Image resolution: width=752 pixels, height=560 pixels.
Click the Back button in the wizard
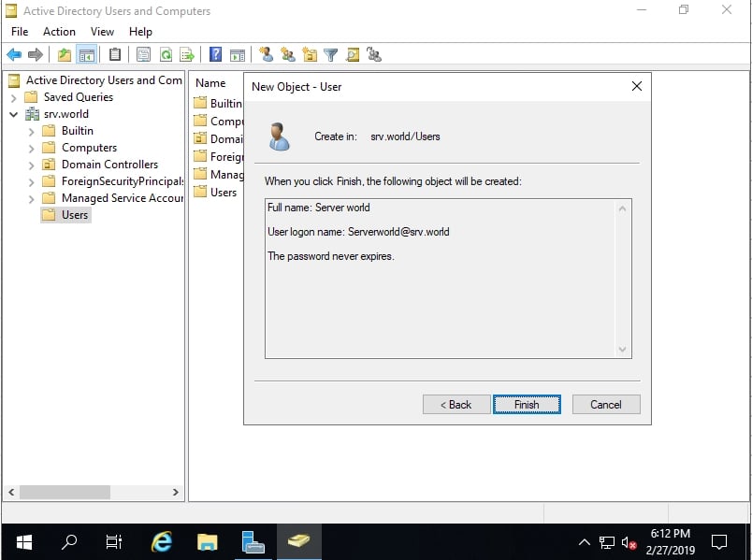point(456,404)
